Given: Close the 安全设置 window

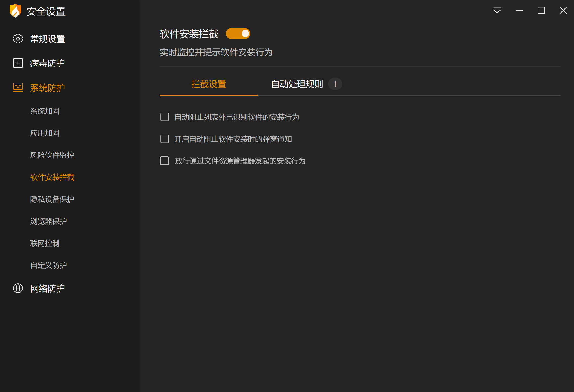Looking at the screenshot, I should tap(563, 10).
